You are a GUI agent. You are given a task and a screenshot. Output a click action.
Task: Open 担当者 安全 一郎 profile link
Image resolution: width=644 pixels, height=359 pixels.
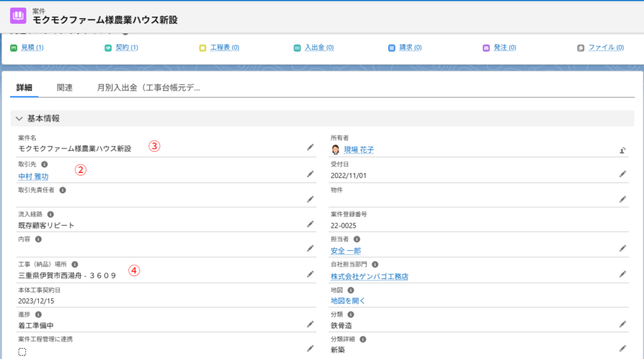tap(346, 251)
